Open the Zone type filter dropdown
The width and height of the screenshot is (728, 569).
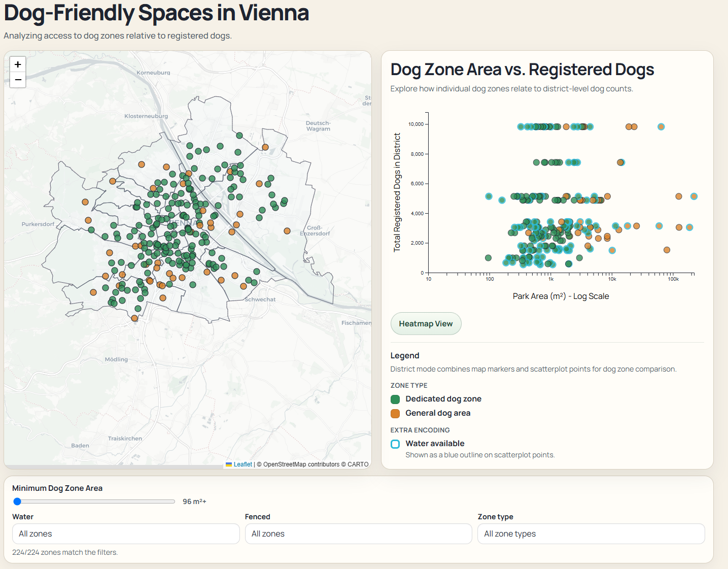591,534
